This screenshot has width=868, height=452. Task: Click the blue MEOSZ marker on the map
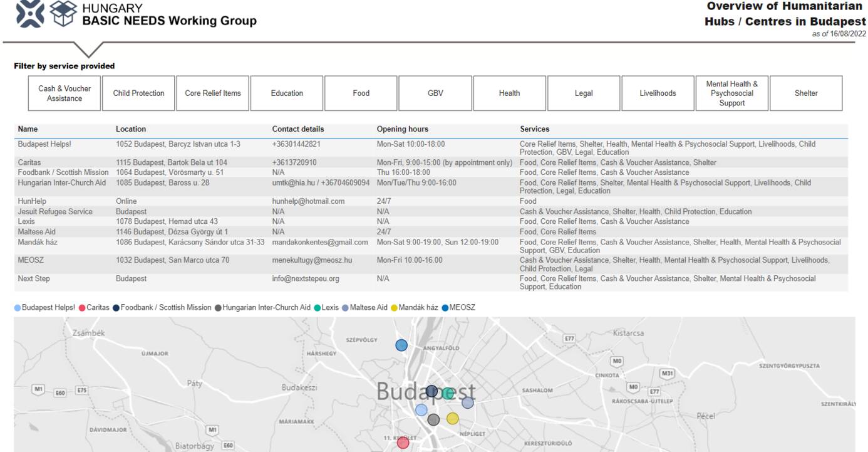pyautogui.click(x=401, y=345)
